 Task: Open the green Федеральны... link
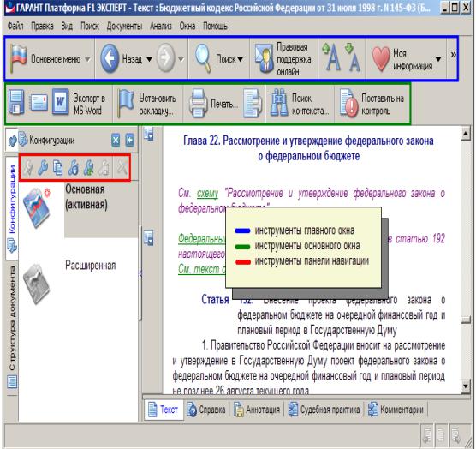pyautogui.click(x=201, y=238)
